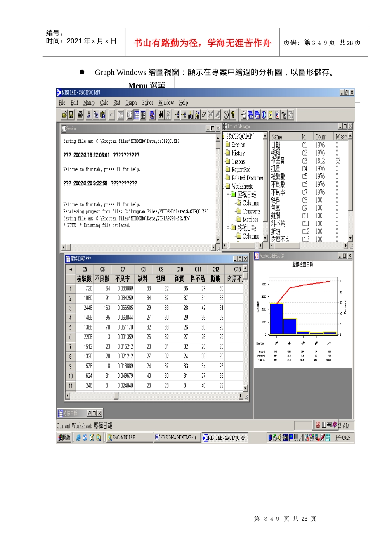Click the Show Session Folder toolbar icon

(x=243, y=115)
